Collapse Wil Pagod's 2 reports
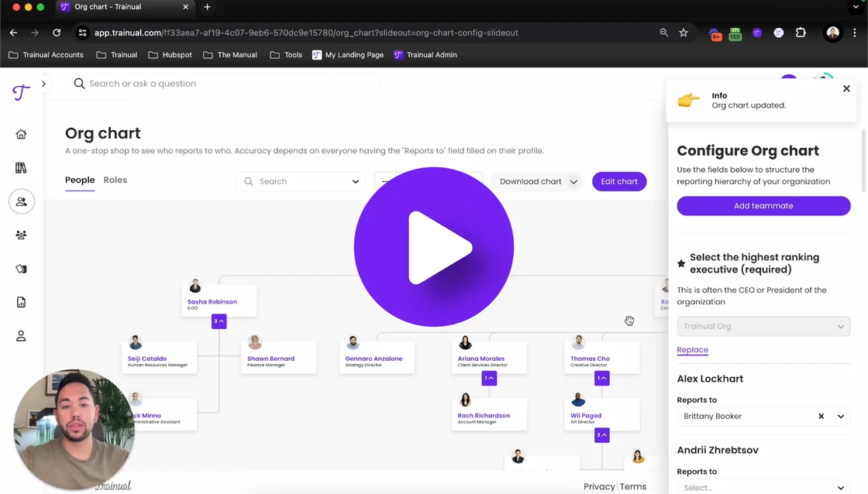 601,435
